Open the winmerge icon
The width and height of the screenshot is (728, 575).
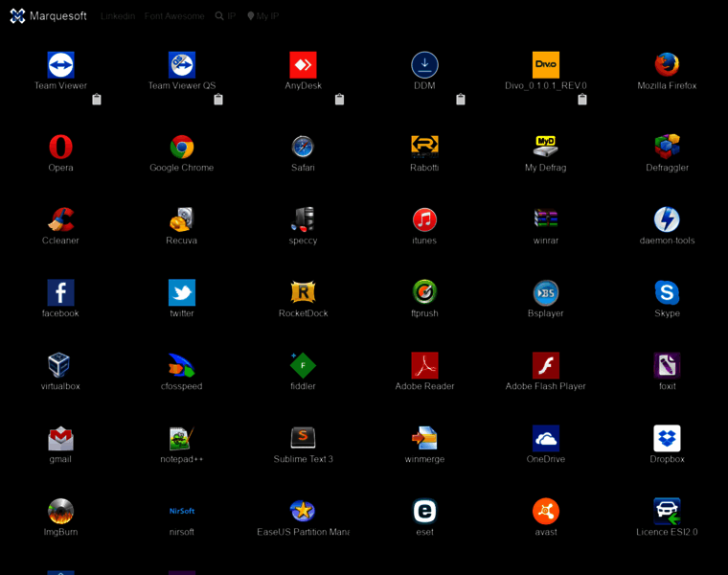pos(424,439)
